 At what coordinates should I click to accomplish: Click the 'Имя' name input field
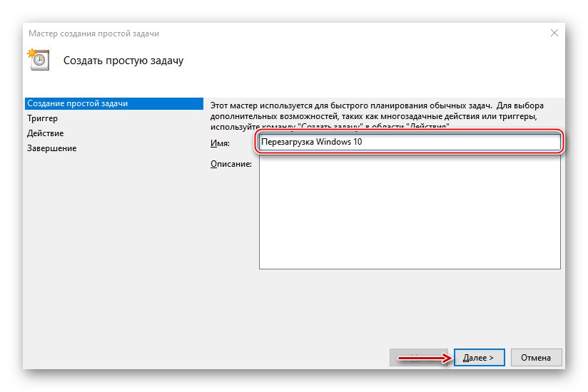410,142
